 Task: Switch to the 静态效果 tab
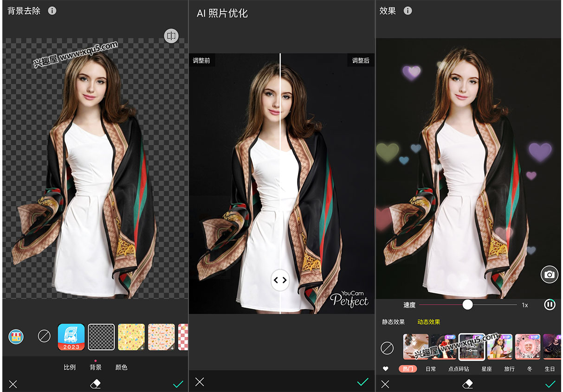click(x=393, y=322)
